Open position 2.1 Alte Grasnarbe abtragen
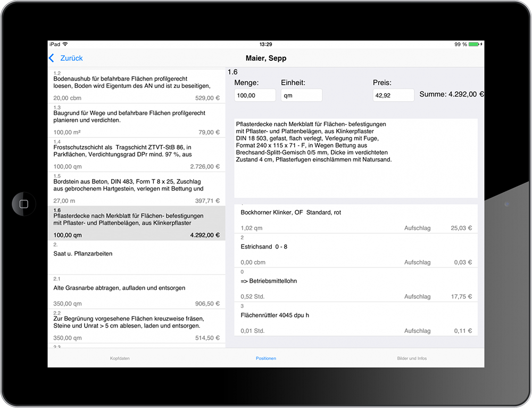 click(136, 292)
